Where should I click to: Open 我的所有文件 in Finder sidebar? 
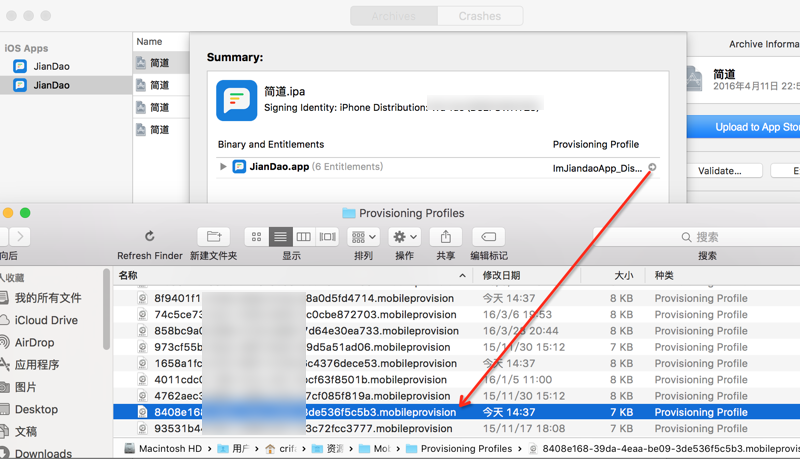click(48, 297)
